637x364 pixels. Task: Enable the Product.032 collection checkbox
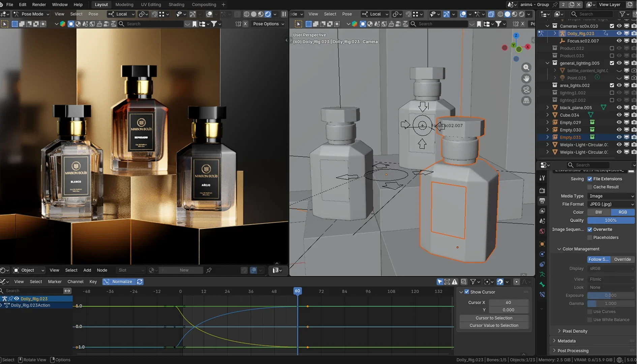[x=612, y=48]
